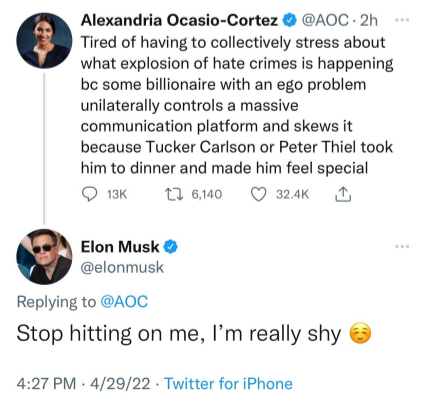
Task: Click the Alexandria Ocasio-Cortez display name
Action: [x=179, y=21]
